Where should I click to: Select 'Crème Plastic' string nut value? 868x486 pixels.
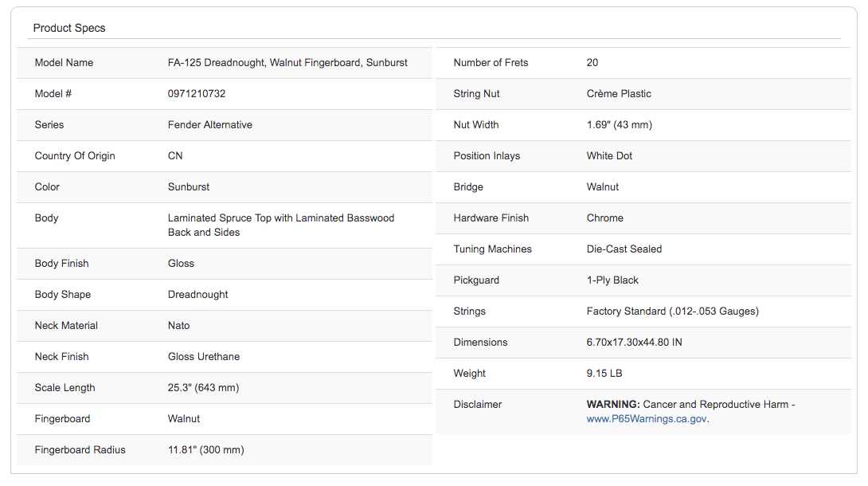pyautogui.click(x=619, y=93)
